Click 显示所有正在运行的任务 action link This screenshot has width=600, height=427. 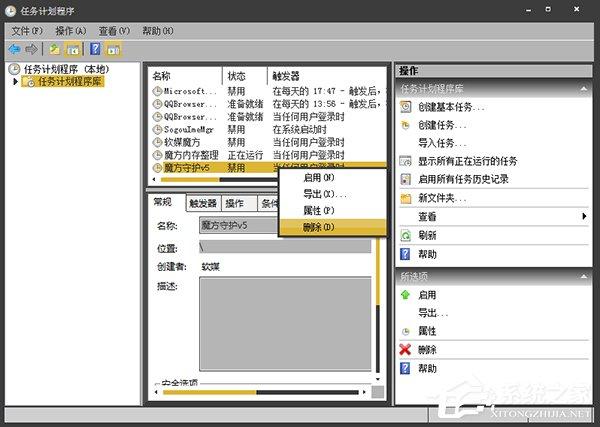coord(468,161)
